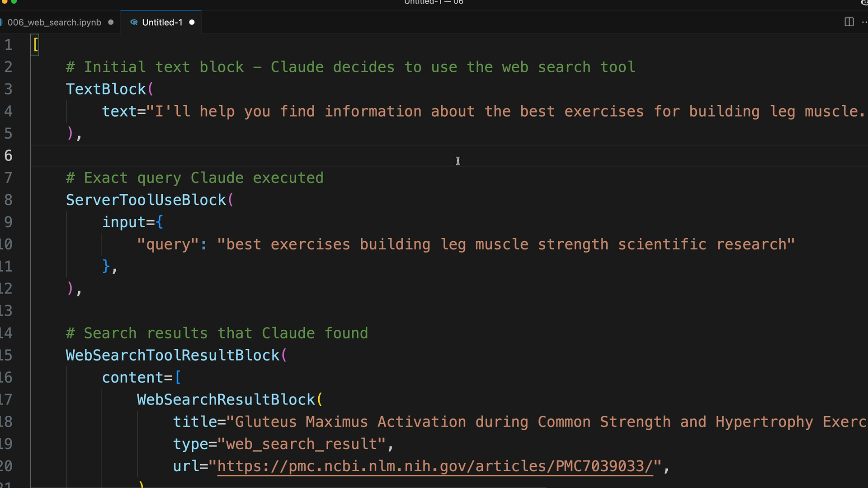Click the green macOS window button

click(x=14, y=2)
